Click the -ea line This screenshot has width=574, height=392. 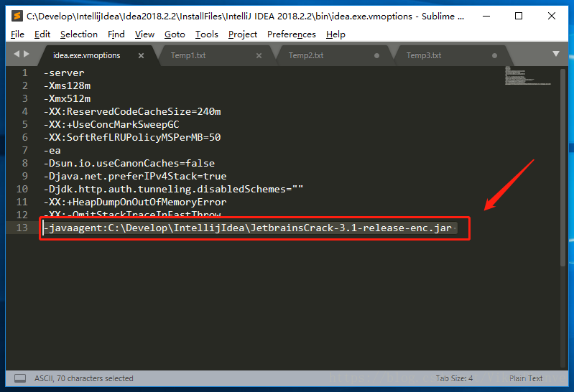click(x=52, y=151)
